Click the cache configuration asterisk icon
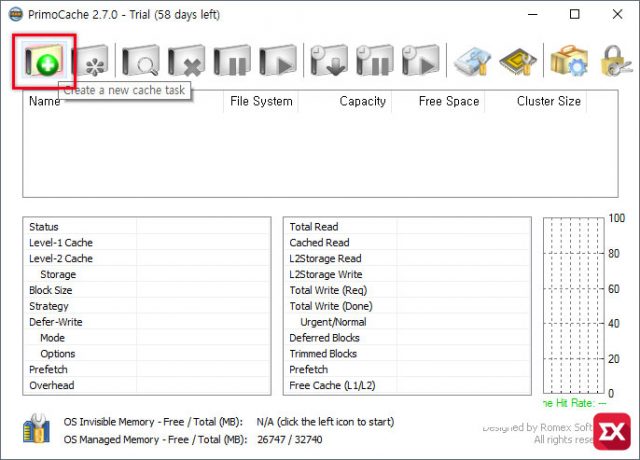The width and height of the screenshot is (640, 460). coord(91,61)
